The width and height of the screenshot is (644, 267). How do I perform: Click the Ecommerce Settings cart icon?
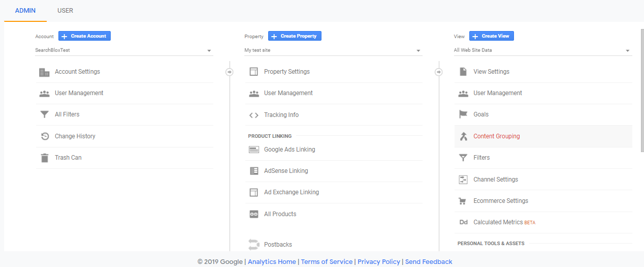[x=463, y=201]
